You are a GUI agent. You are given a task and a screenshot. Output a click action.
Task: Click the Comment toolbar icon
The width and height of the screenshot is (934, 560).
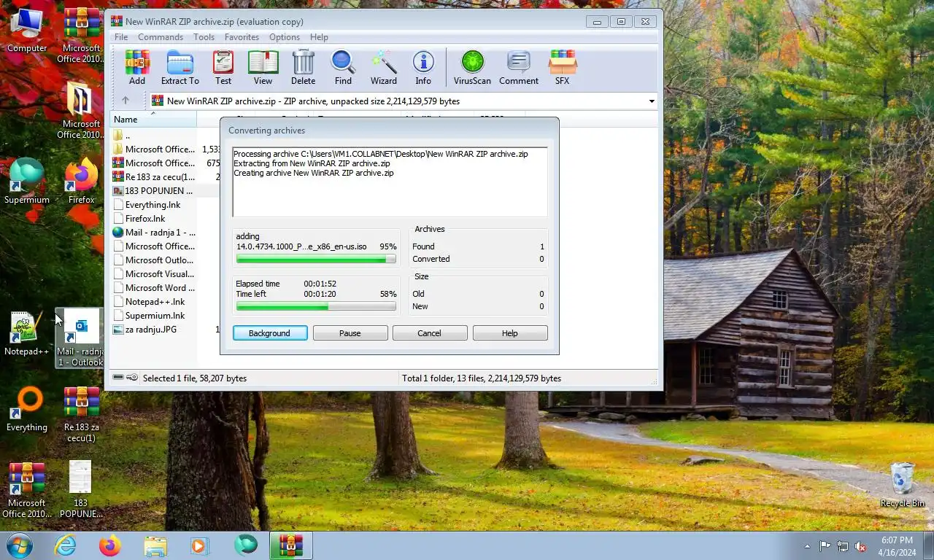519,68
